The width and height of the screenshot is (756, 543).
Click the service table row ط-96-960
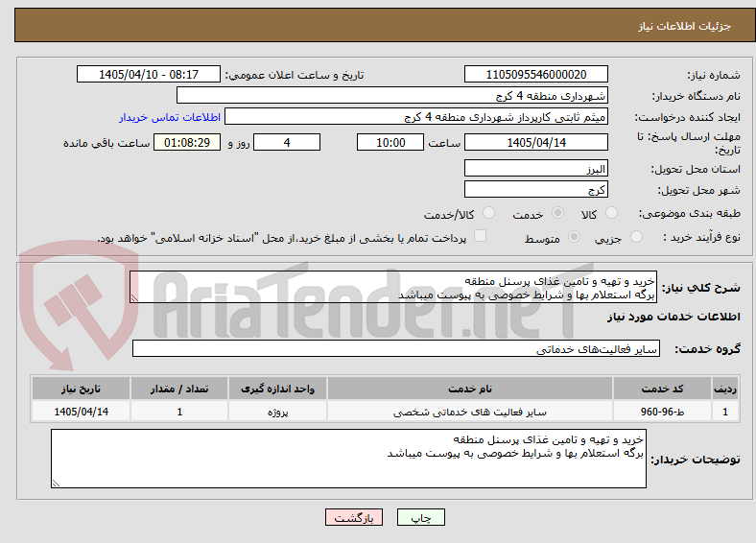[385, 412]
